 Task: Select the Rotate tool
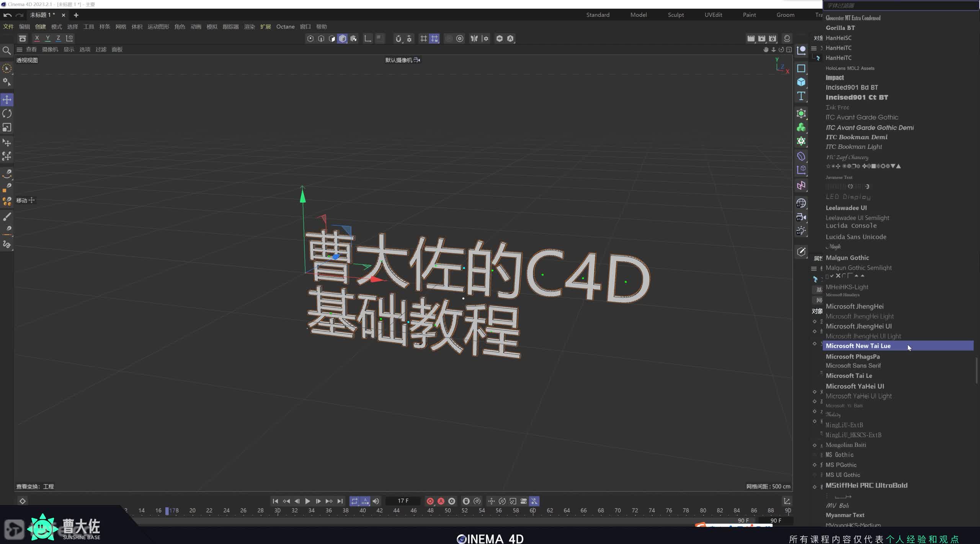click(x=7, y=114)
